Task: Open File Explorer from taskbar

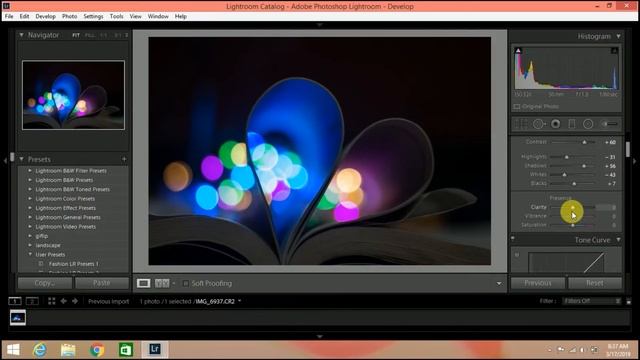Action: pos(68,350)
